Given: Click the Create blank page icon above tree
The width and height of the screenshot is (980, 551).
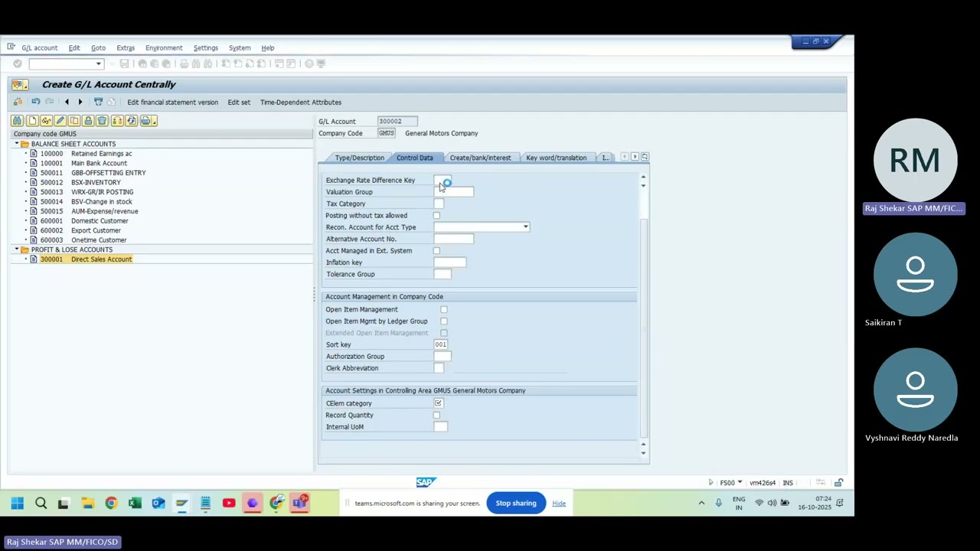Looking at the screenshot, I should (31, 121).
